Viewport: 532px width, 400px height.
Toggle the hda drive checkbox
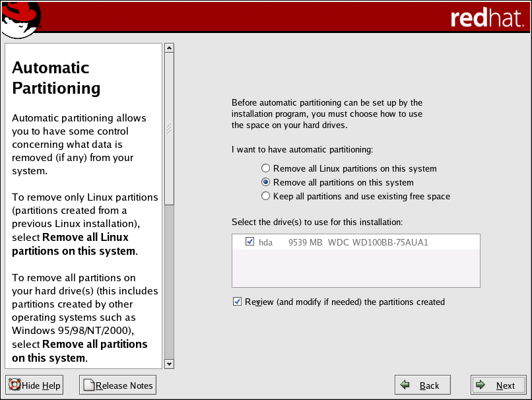(x=249, y=242)
